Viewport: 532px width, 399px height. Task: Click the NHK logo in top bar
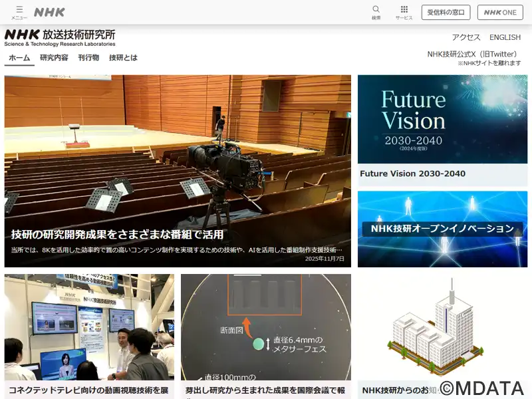coord(49,13)
